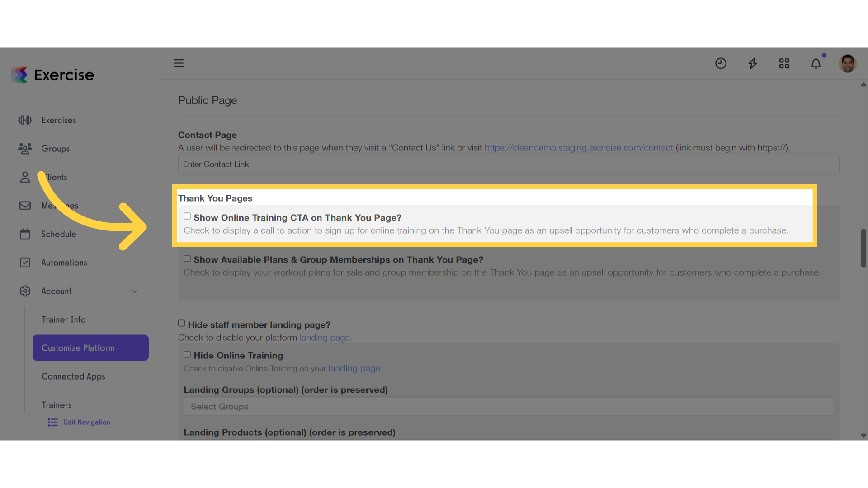Click the Public Page heading
Viewport: 868px width, 488px height.
click(x=208, y=100)
